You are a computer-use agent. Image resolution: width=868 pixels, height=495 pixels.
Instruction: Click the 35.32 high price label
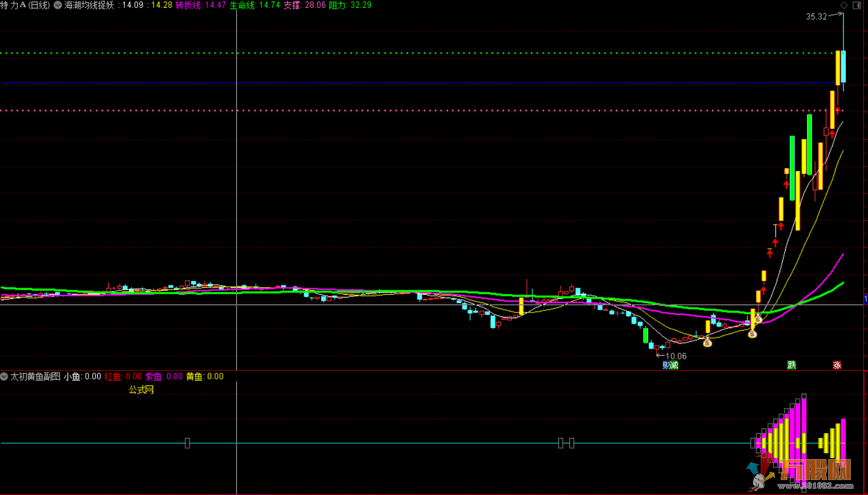(x=816, y=17)
